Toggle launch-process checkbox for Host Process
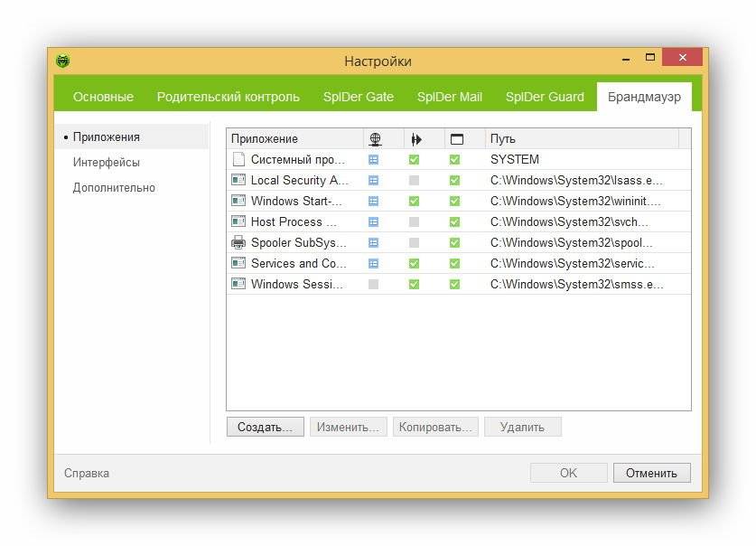The height and width of the screenshot is (546, 756). click(x=415, y=221)
